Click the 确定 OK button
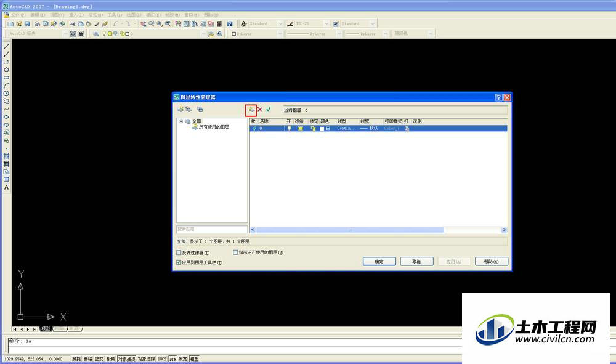Screen dimensions: 616x364 pos(379,262)
